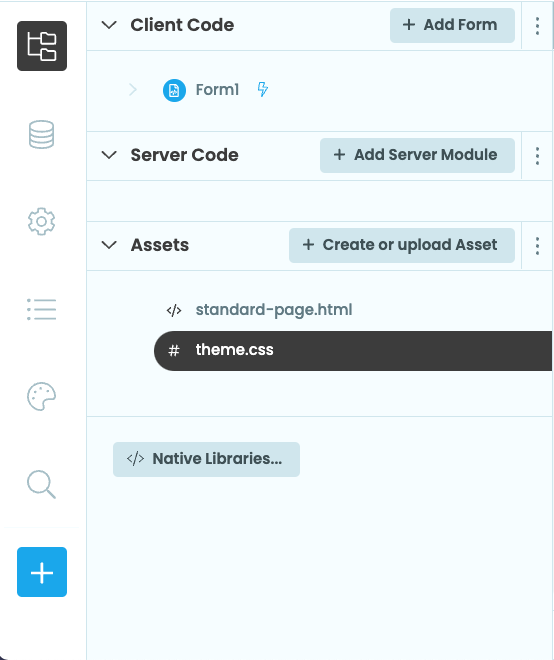
Task: Click the lightning bolt startup icon beside Form1
Action: (263, 89)
